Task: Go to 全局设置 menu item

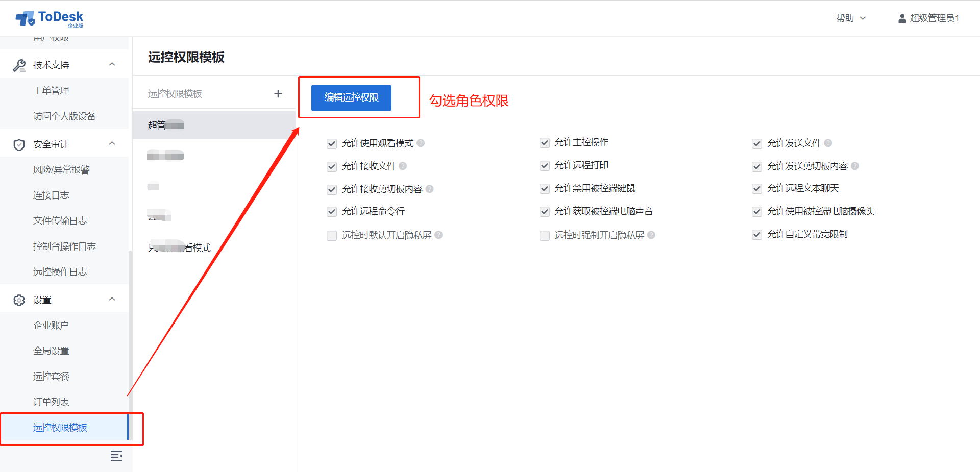Action: click(x=51, y=351)
